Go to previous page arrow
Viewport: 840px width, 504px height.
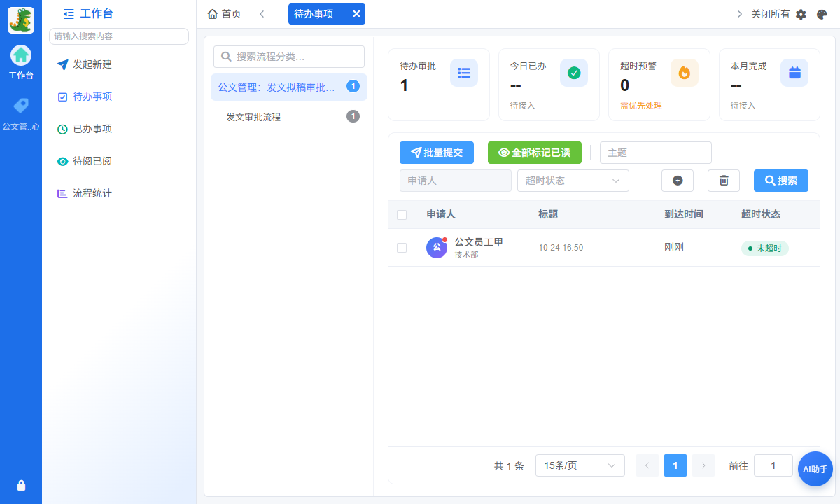[x=647, y=465]
